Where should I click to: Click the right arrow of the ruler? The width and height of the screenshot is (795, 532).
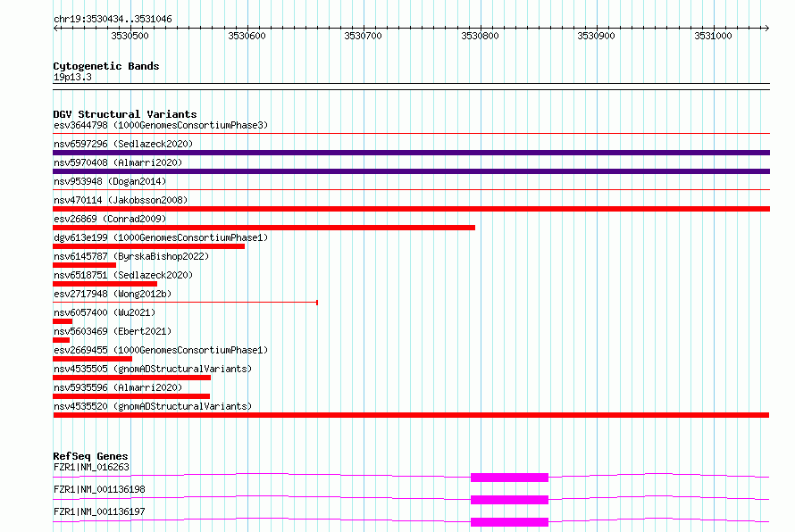(x=766, y=28)
